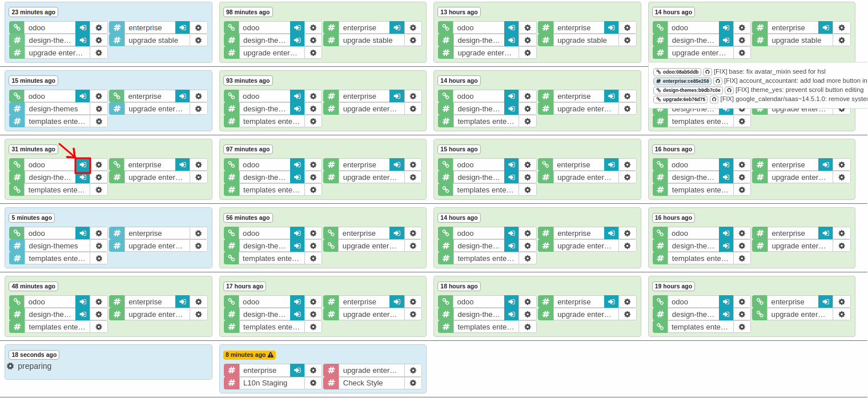Click the 18 seconds ago batch badge
Viewport: 868px width, 398px height.
tap(34, 355)
